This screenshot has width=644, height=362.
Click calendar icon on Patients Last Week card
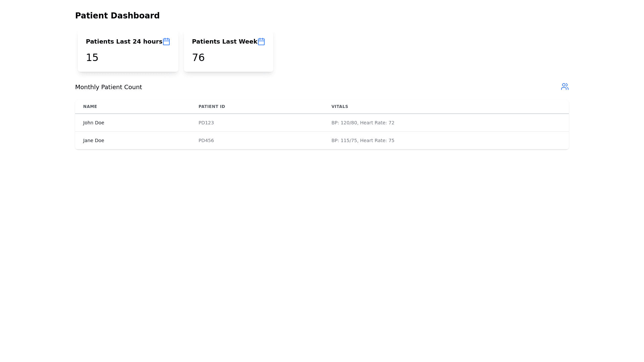point(261,42)
